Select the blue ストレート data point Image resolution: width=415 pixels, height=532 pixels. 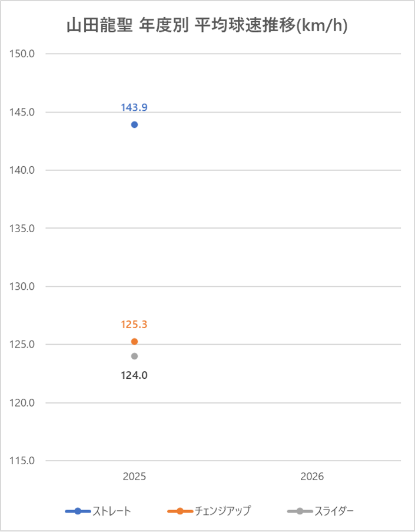coord(134,124)
